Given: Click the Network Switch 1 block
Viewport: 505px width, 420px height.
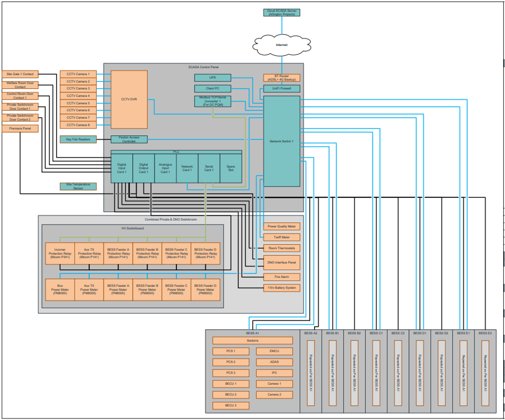Looking at the screenshot, I should pos(281,141).
